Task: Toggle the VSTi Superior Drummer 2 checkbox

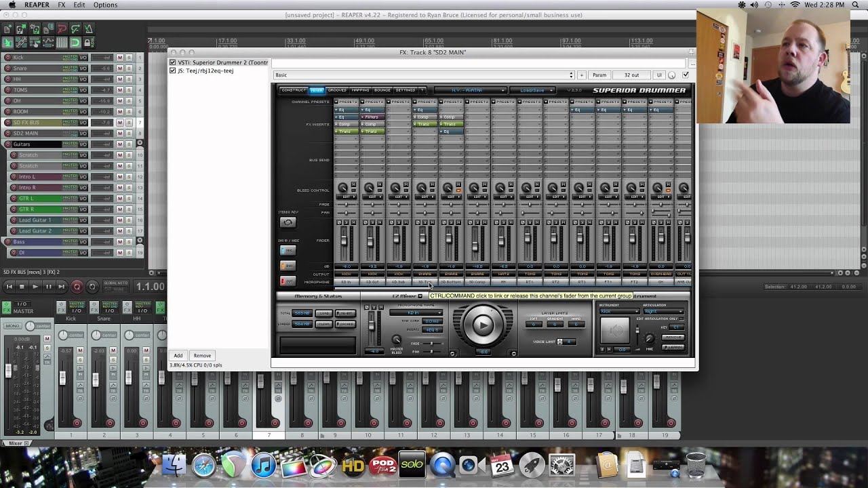Action: pos(172,62)
